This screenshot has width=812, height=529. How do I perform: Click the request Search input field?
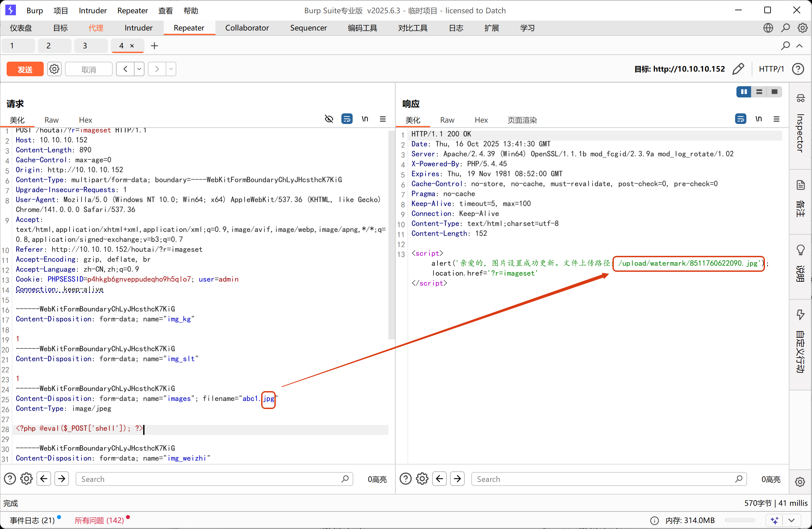214,479
